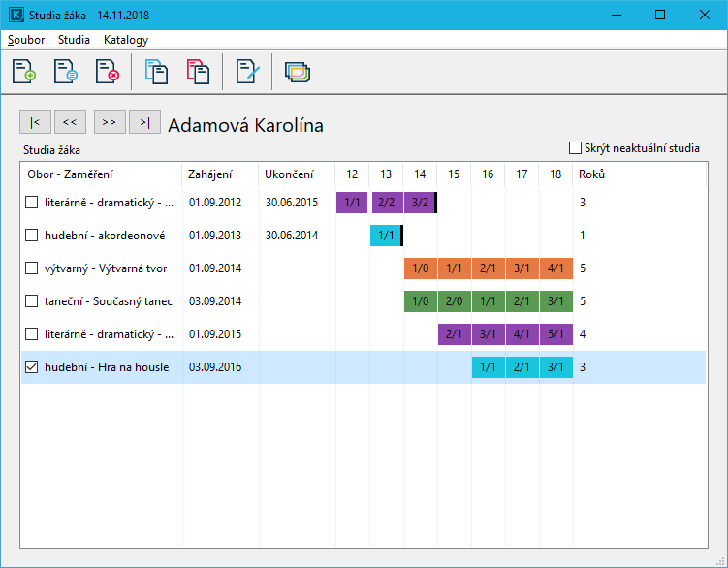Click the red copy documents icon
The image size is (728, 568).
[x=198, y=72]
